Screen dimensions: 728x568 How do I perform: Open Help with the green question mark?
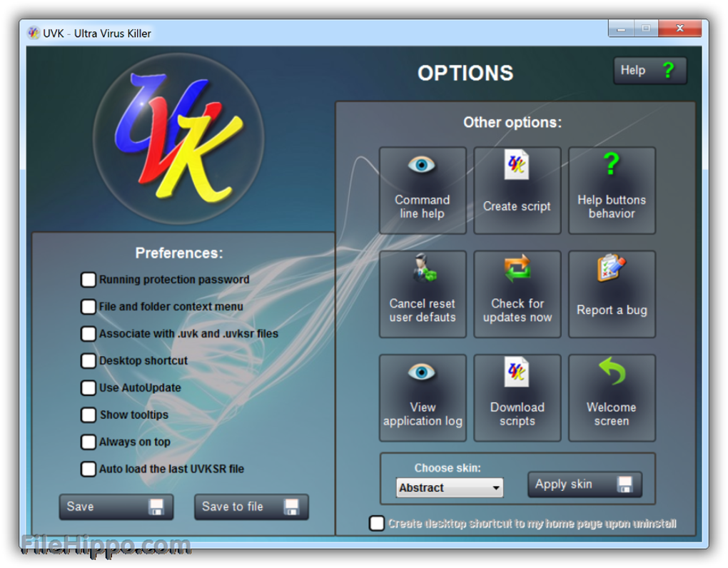(650, 71)
